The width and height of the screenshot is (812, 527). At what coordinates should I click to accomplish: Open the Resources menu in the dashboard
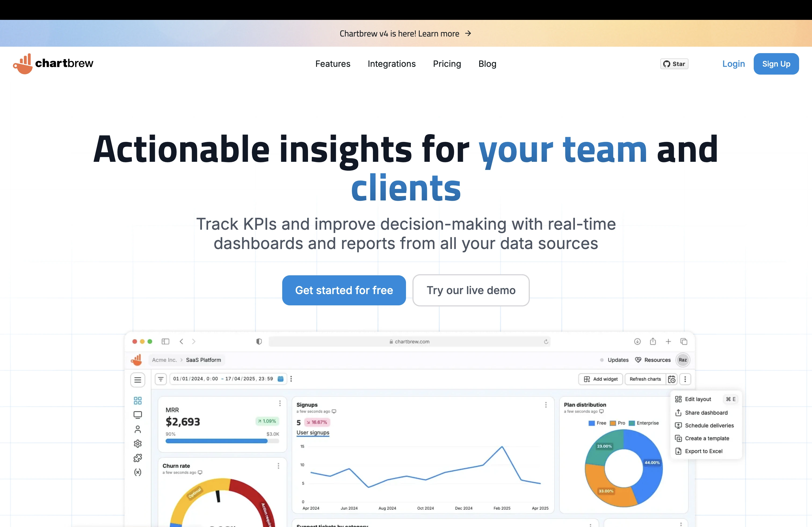click(653, 360)
